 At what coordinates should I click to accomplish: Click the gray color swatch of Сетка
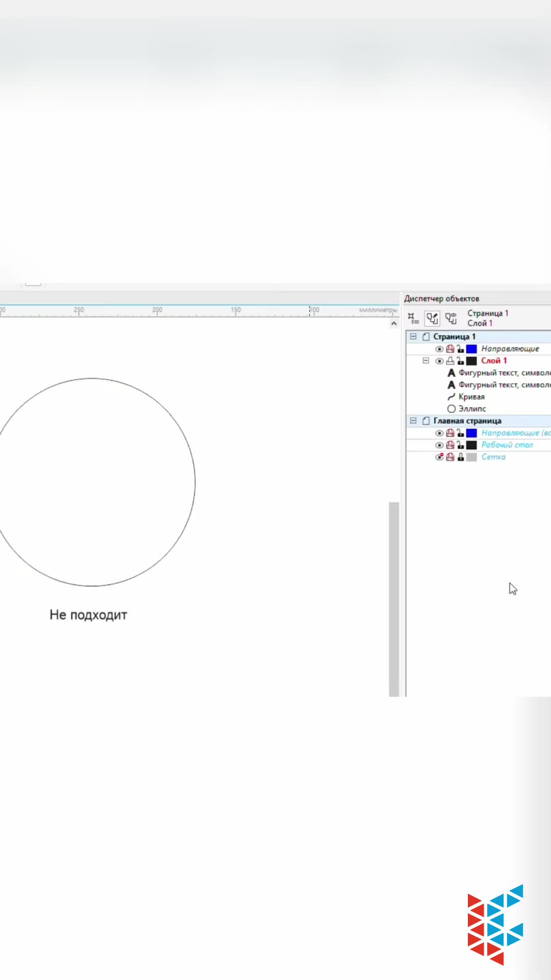[x=471, y=457]
